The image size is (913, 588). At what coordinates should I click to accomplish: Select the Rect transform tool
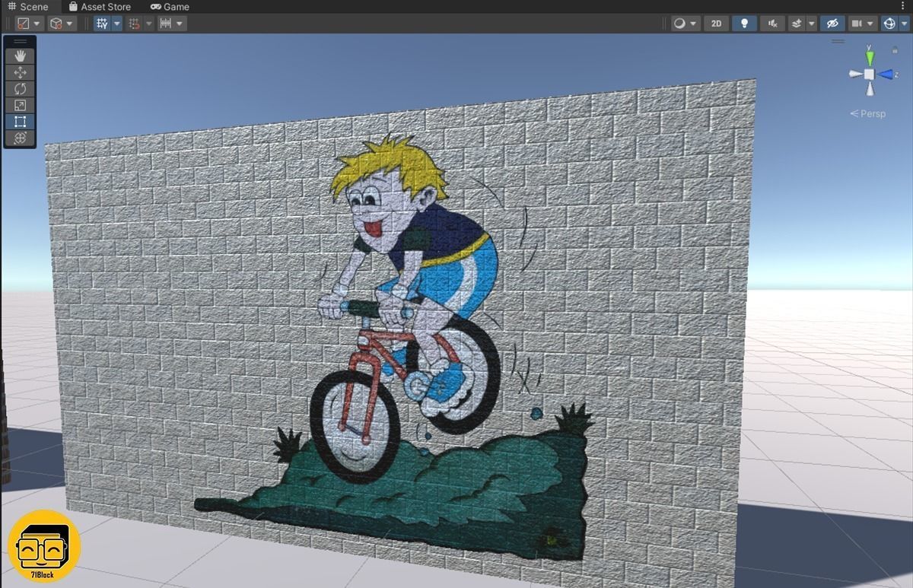pos(20,122)
